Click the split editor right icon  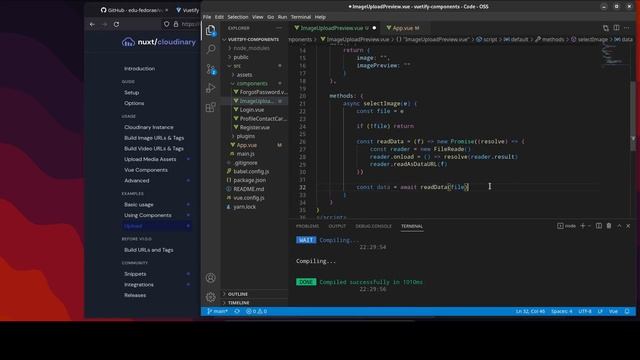pyautogui.click(x=616, y=28)
